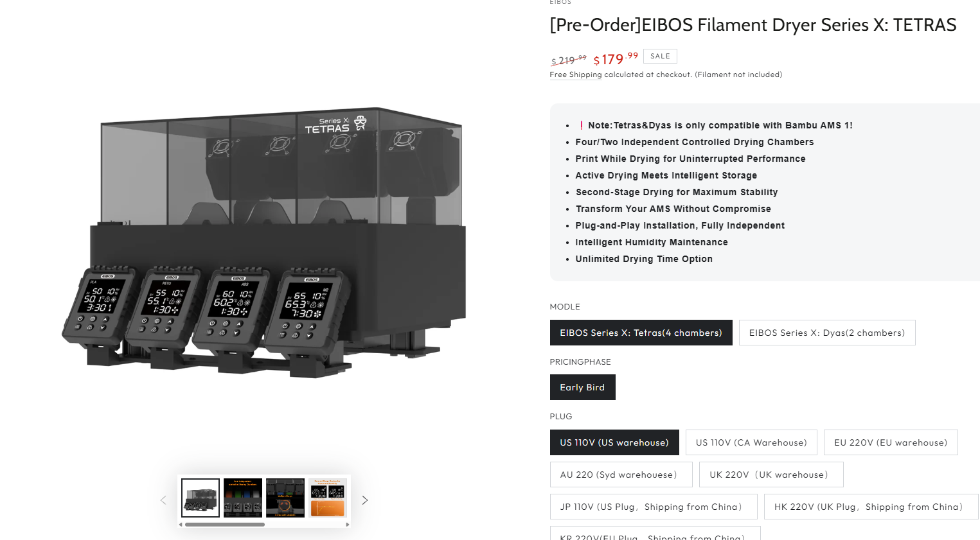
Task: Select Early Bird pricing phase
Action: 582,387
